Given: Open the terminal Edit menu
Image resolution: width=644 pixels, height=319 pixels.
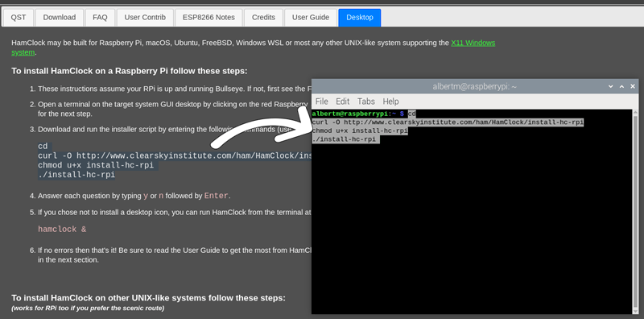Looking at the screenshot, I should pyautogui.click(x=343, y=101).
